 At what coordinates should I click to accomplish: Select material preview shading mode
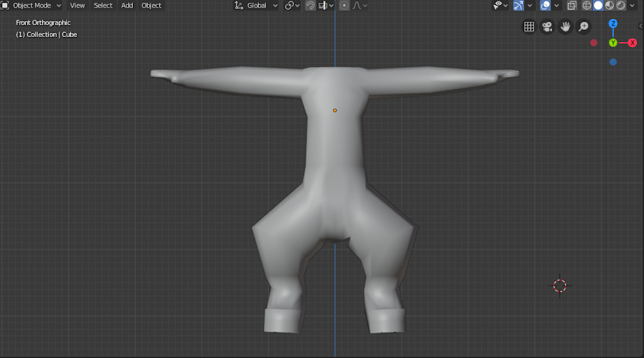point(610,6)
